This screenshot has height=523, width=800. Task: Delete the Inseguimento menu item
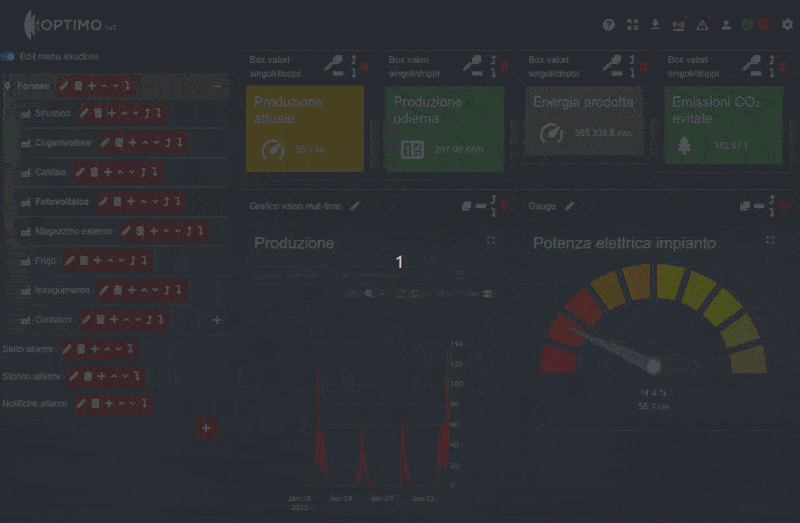coord(118,290)
